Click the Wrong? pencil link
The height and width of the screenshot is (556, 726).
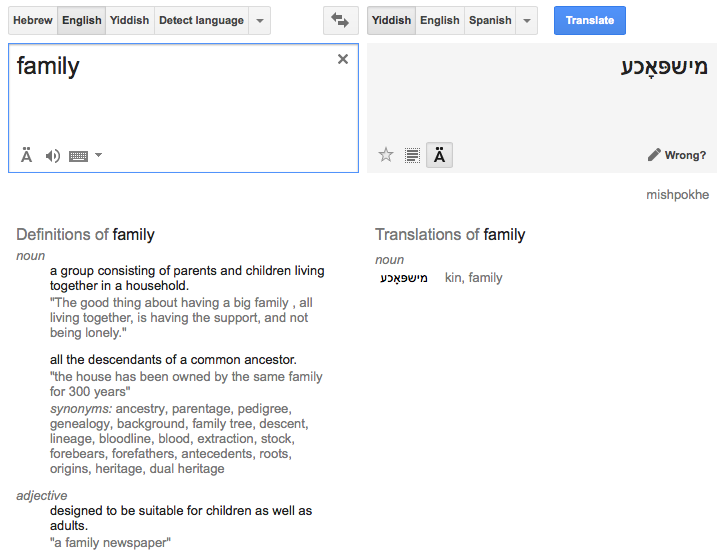click(x=677, y=155)
